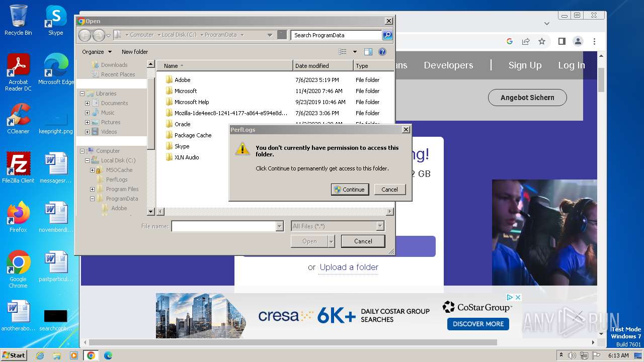Click Internet Explorer taskbar icon

coord(40,355)
